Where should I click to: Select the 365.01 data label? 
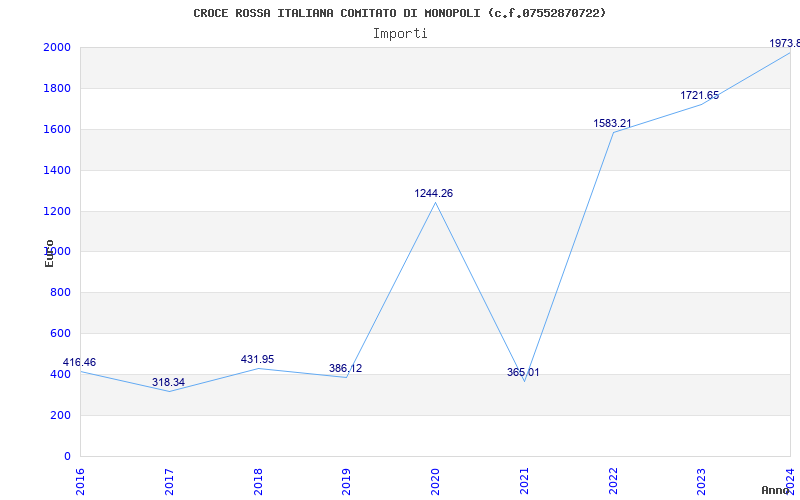pyautogui.click(x=523, y=372)
